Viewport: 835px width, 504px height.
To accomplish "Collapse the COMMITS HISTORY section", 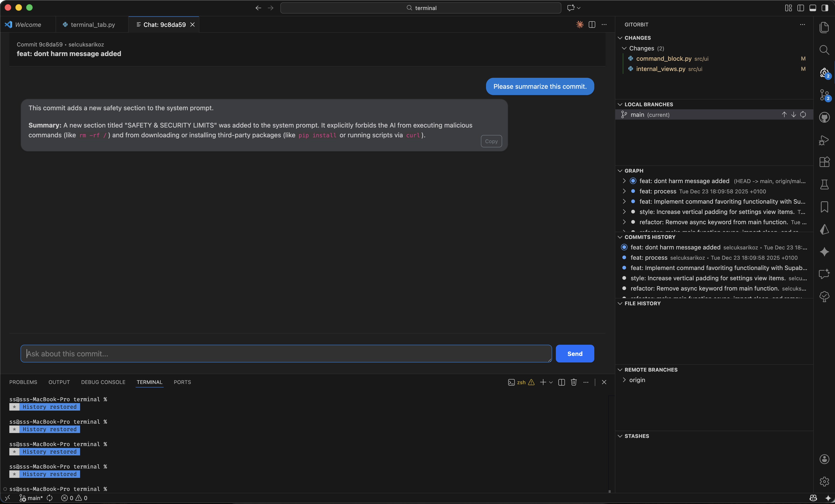I will [620, 237].
